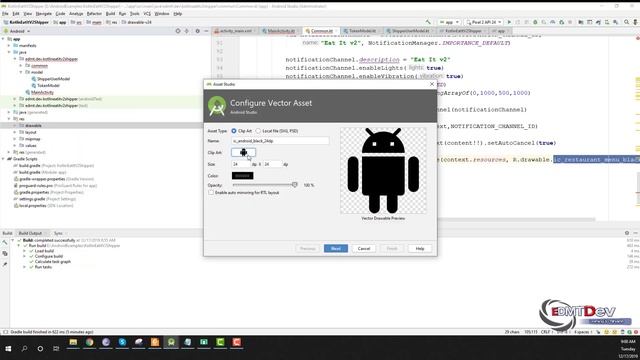The width and height of the screenshot is (640, 360).
Task: Click the Opacity slider handle
Action: click(x=295, y=185)
